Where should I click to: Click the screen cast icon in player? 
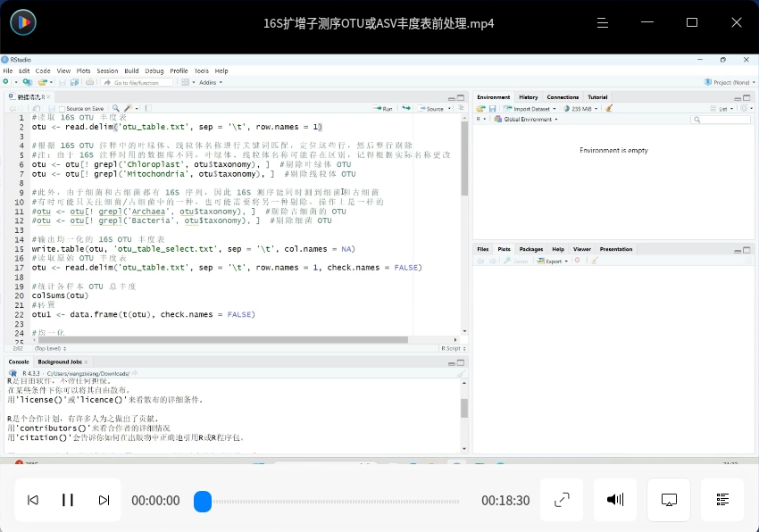pyautogui.click(x=669, y=500)
